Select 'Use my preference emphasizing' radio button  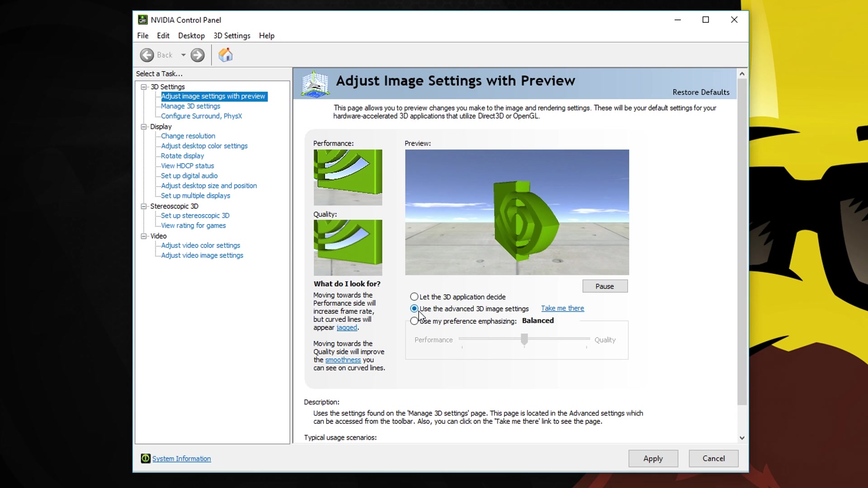pos(414,321)
